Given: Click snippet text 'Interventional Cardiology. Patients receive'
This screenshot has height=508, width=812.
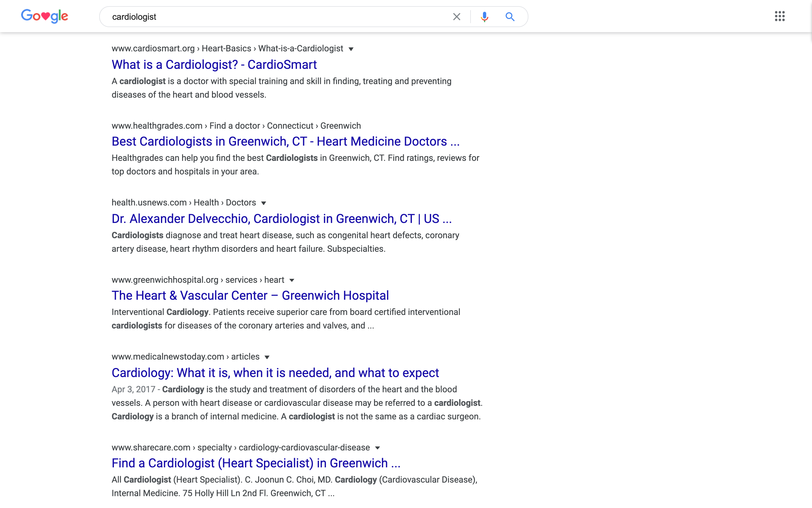Looking at the screenshot, I should 286,319.
